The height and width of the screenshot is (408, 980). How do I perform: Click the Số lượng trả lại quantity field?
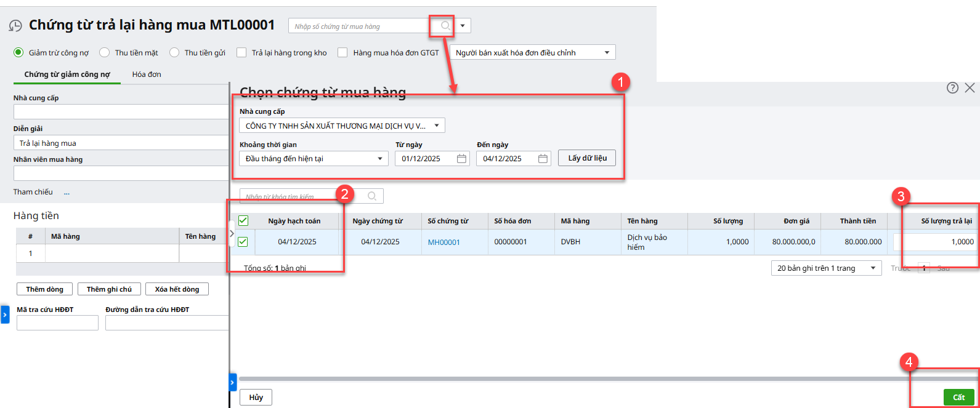coord(935,242)
